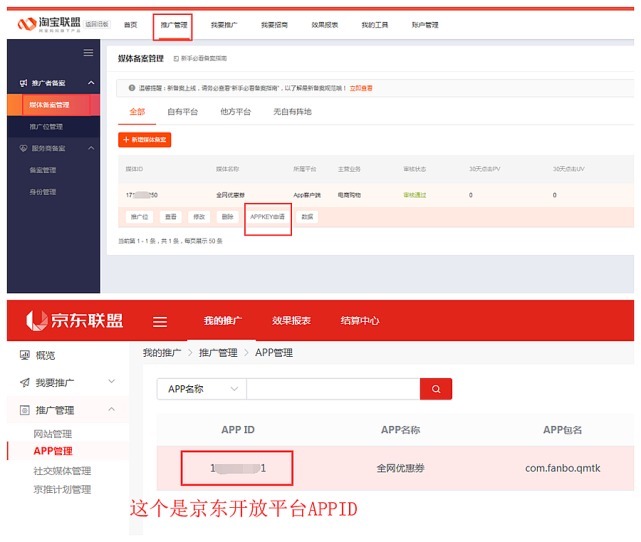Collapse the 推广者备案 sidebar section
The image size is (641, 542).
click(91, 83)
